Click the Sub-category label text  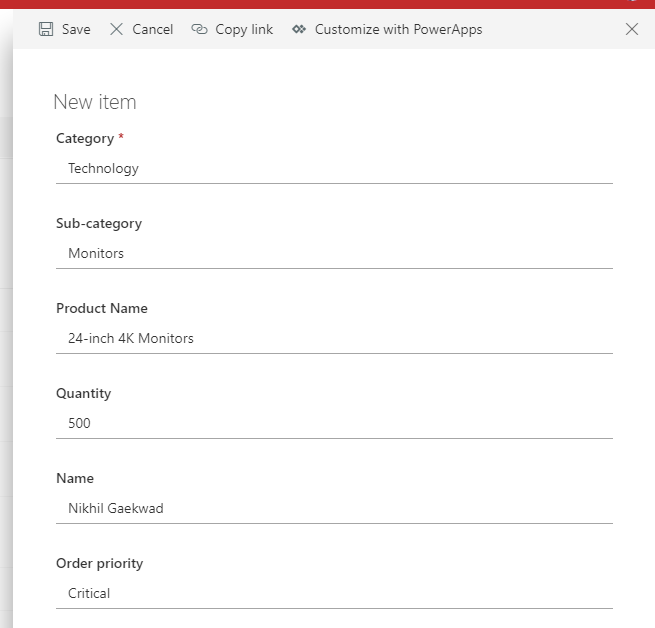tap(99, 224)
